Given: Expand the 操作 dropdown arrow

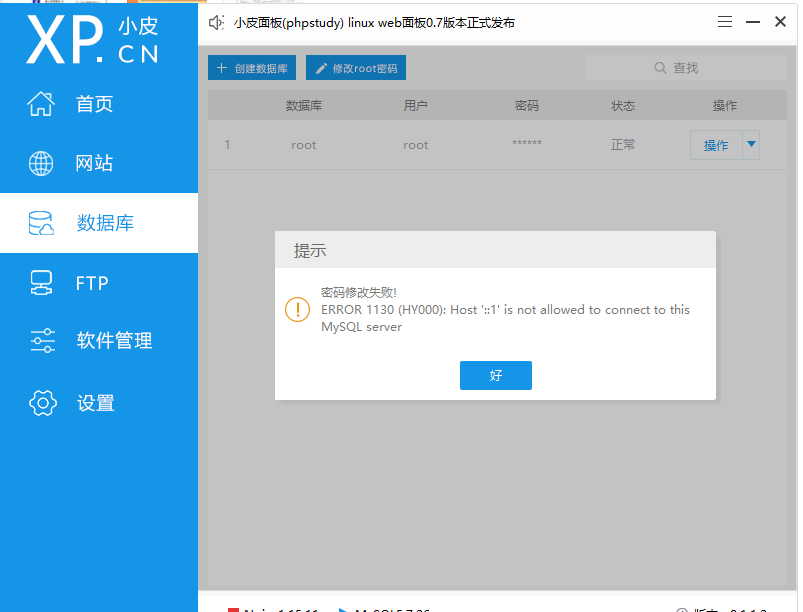Looking at the screenshot, I should pos(752,144).
